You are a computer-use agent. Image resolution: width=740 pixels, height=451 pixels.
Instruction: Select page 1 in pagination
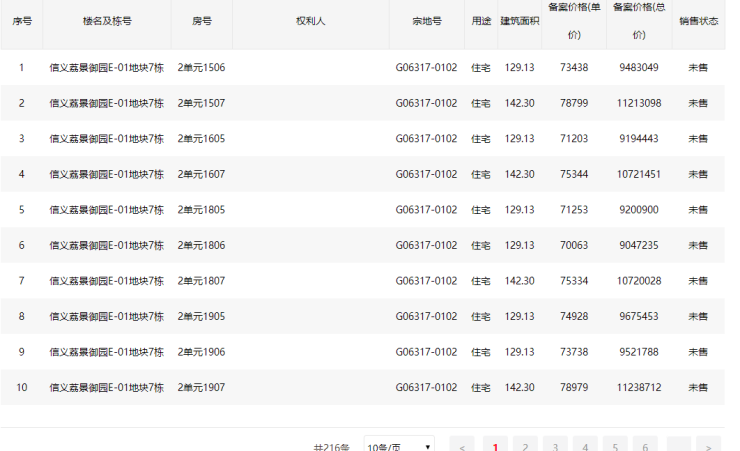(x=495, y=446)
